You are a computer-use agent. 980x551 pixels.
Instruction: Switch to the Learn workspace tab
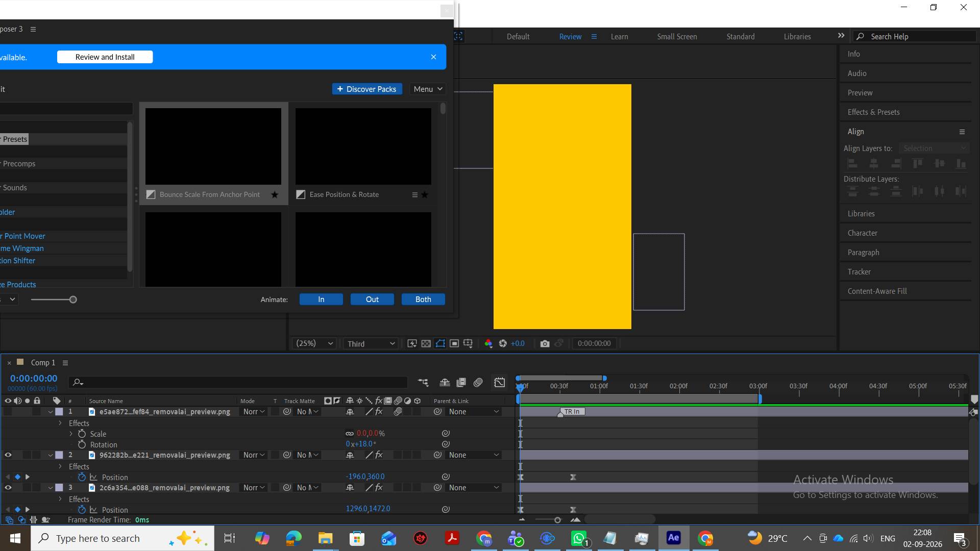pyautogui.click(x=619, y=37)
